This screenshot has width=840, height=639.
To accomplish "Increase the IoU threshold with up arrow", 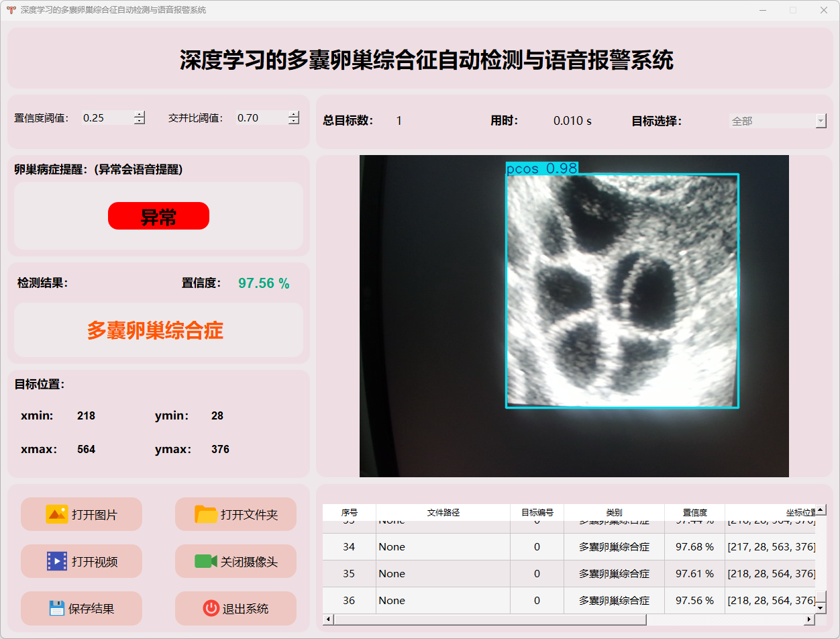I will (294, 114).
